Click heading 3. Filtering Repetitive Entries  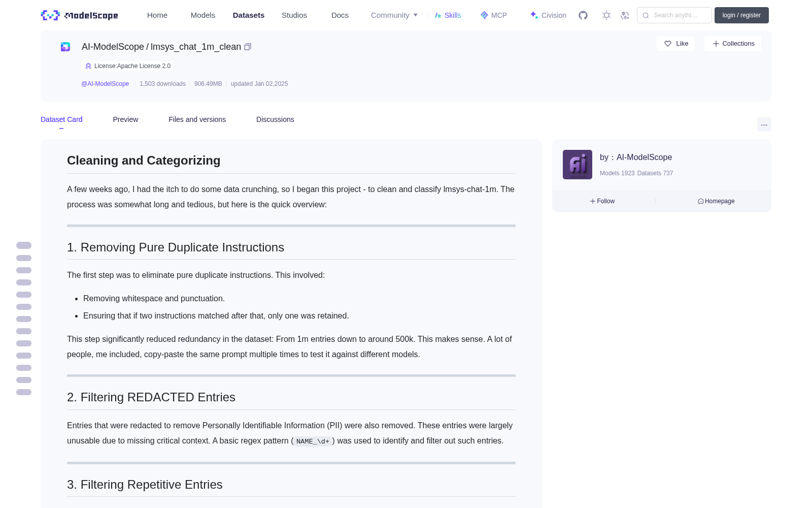145,485
